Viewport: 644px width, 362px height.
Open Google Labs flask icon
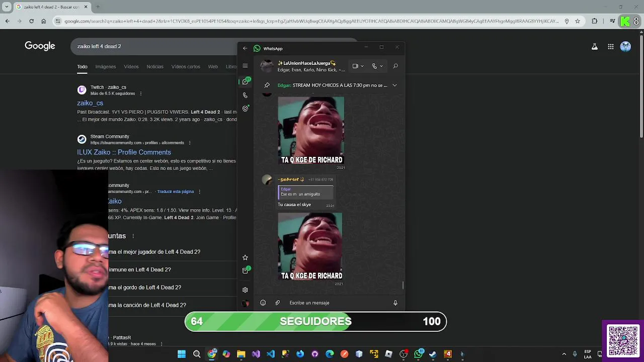point(595,46)
